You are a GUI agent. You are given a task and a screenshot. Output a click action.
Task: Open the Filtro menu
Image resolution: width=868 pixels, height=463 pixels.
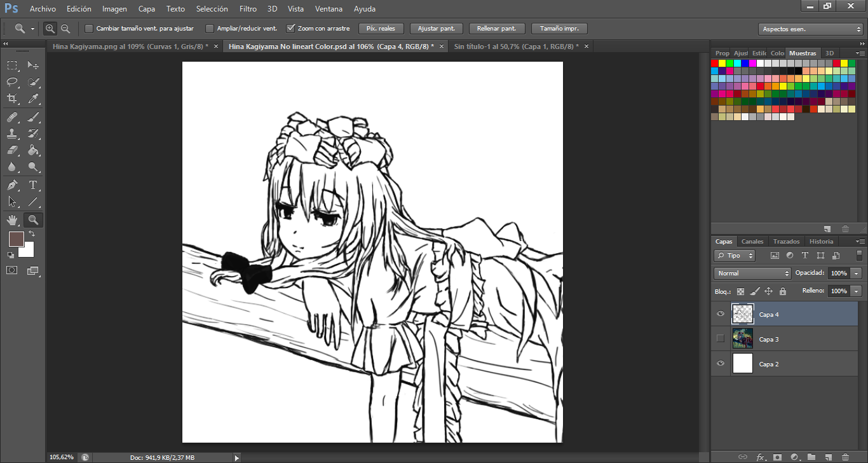coord(248,9)
